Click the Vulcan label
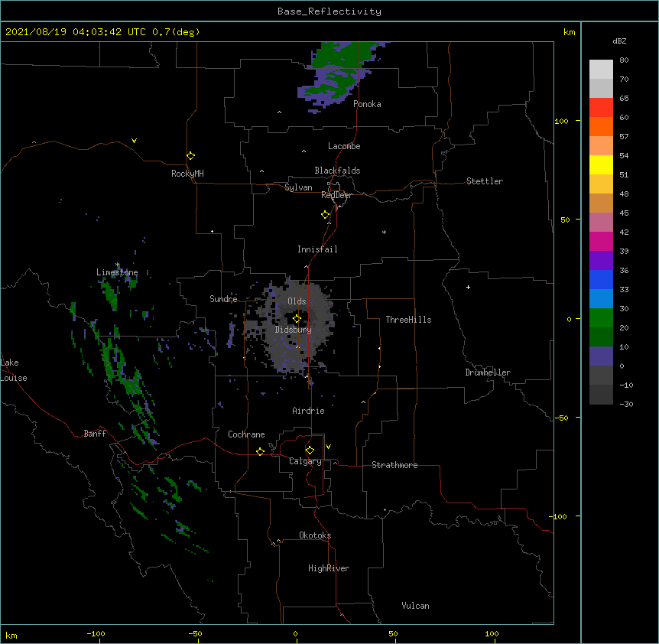 415,606
